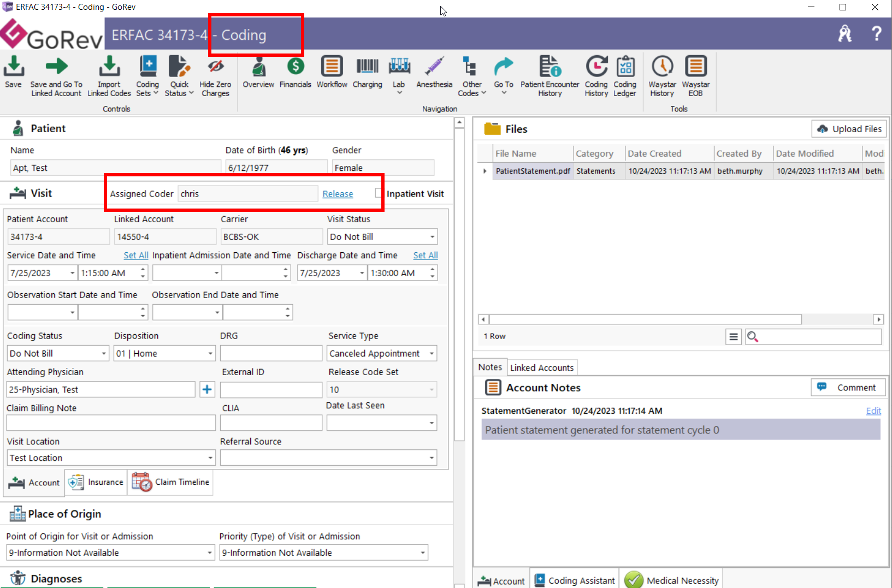This screenshot has width=892, height=588.
Task: Go to the Anesthesia section
Action: point(434,72)
